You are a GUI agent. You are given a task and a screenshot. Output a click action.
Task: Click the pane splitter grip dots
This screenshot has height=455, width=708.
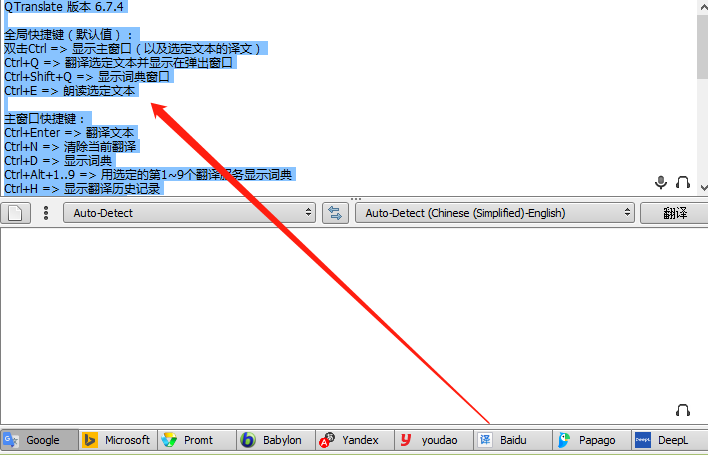(356, 199)
